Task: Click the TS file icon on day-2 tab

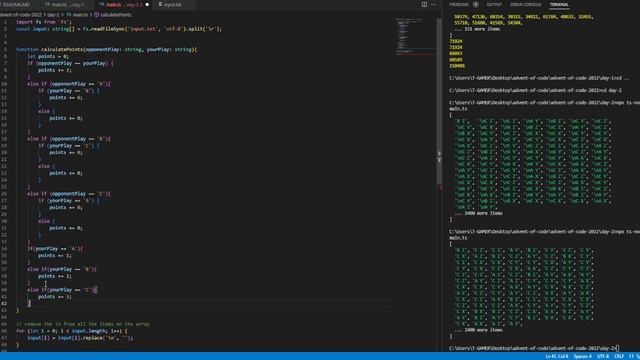Action: tap(102, 4)
